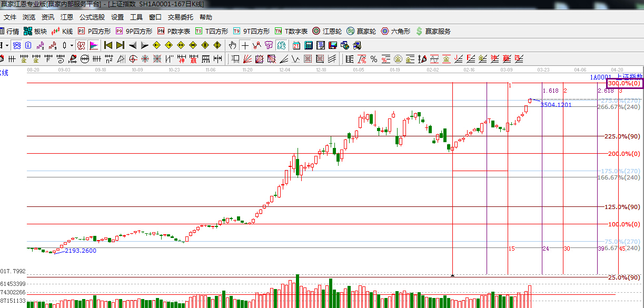
Task: Click the gray play-forward triangle icon
Action: (x=144, y=45)
